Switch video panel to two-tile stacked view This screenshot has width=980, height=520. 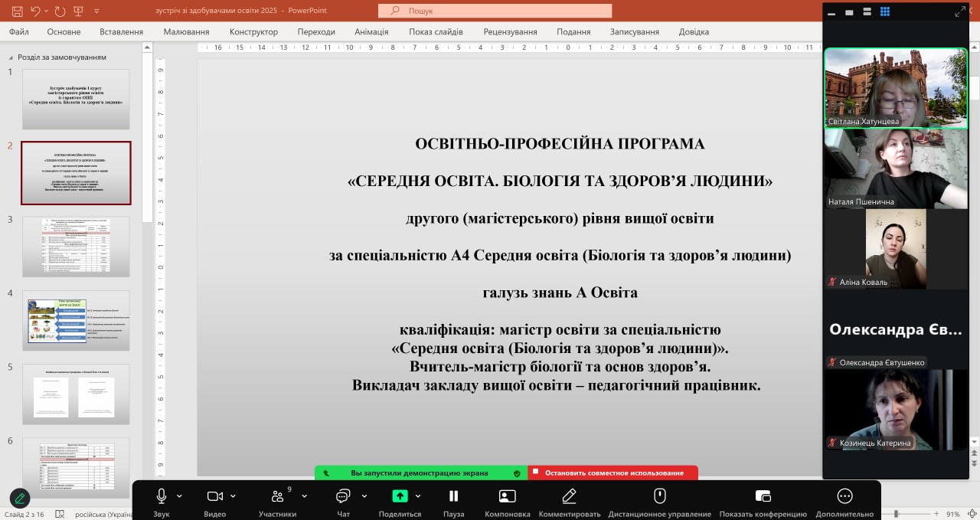click(867, 12)
